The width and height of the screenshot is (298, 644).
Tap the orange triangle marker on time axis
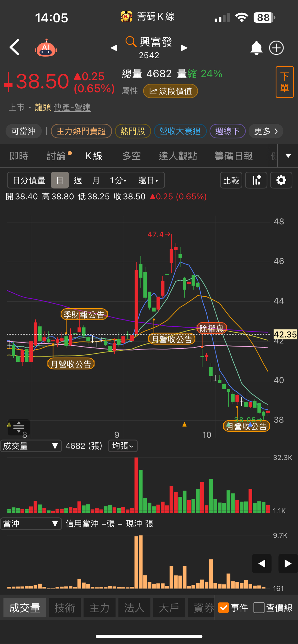(x=185, y=424)
